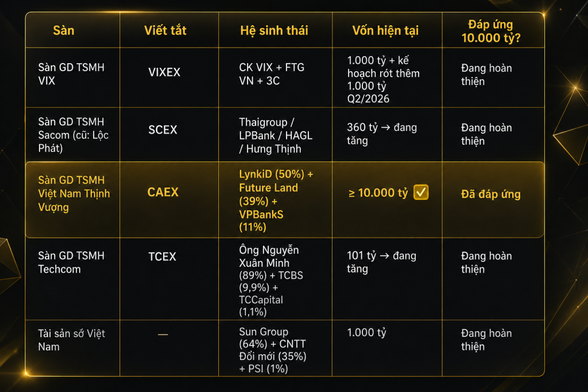This screenshot has width=588, height=392.
Task: Click the LynkiD (50%) ecosystem cell
Action: click(x=276, y=200)
